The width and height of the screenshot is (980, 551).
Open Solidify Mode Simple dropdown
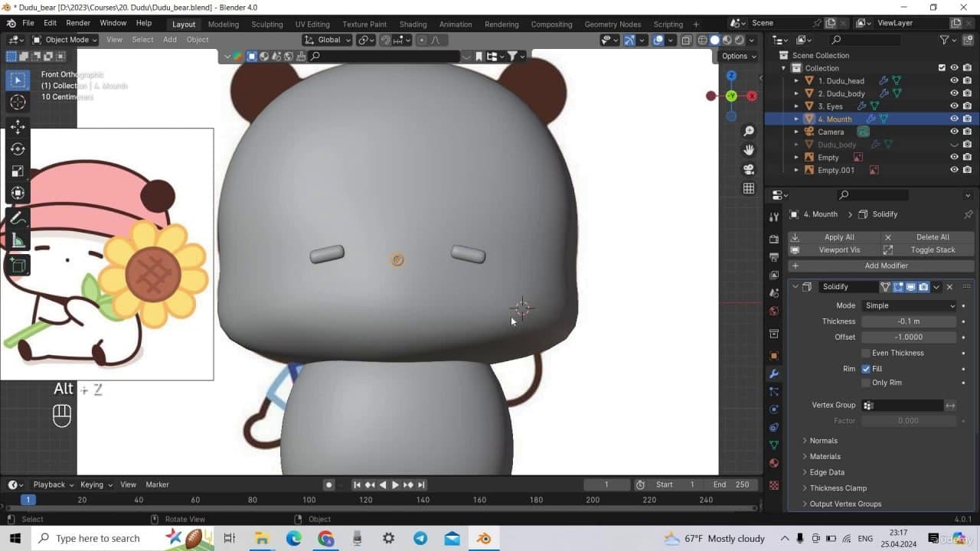tap(909, 305)
